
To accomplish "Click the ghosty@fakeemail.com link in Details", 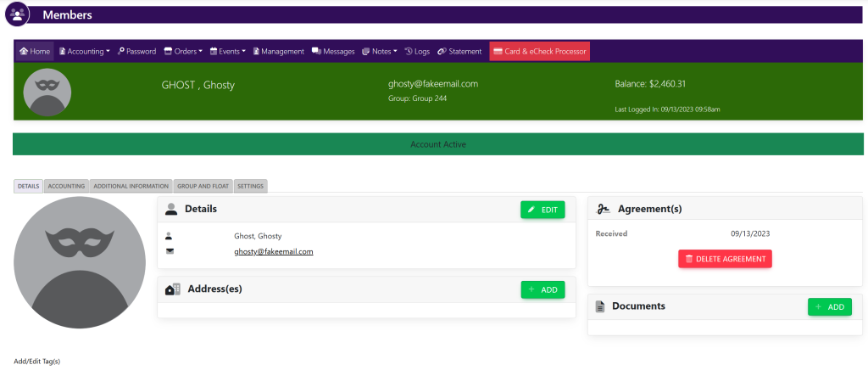I will click(273, 251).
